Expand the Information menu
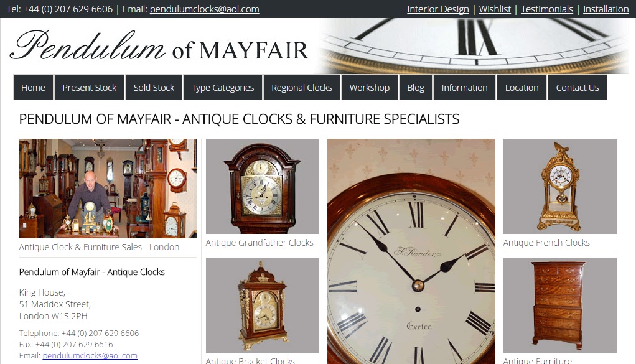The image size is (636, 364). (x=464, y=88)
